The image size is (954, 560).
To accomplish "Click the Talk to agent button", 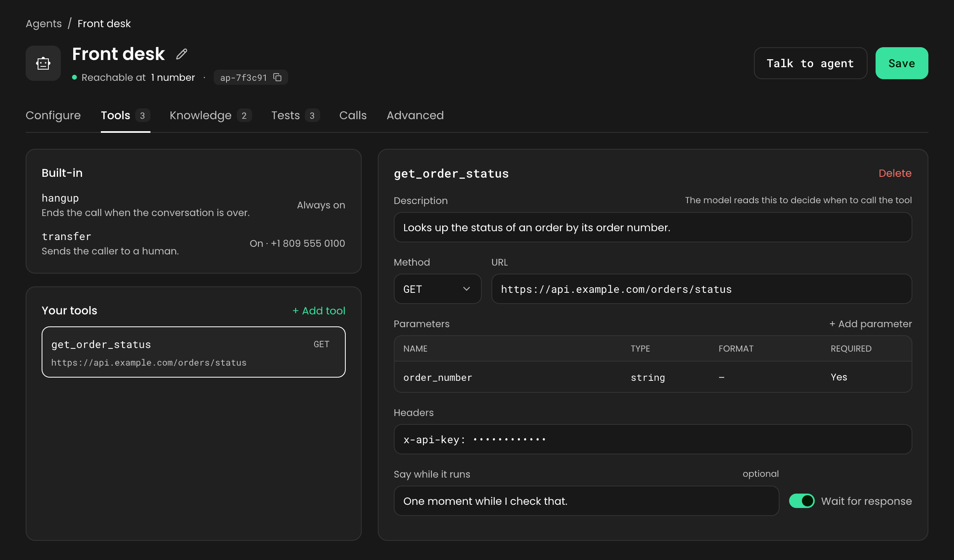I will (x=810, y=63).
